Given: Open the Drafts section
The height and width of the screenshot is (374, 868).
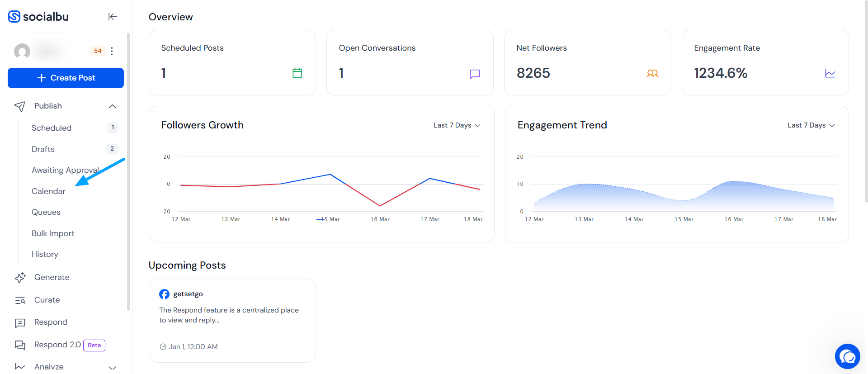Looking at the screenshot, I should (x=43, y=149).
